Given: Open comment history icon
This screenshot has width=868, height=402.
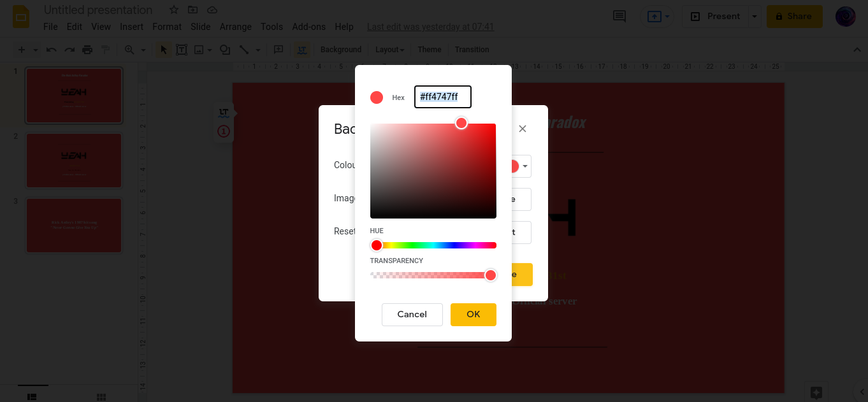Looking at the screenshot, I should [x=619, y=17].
